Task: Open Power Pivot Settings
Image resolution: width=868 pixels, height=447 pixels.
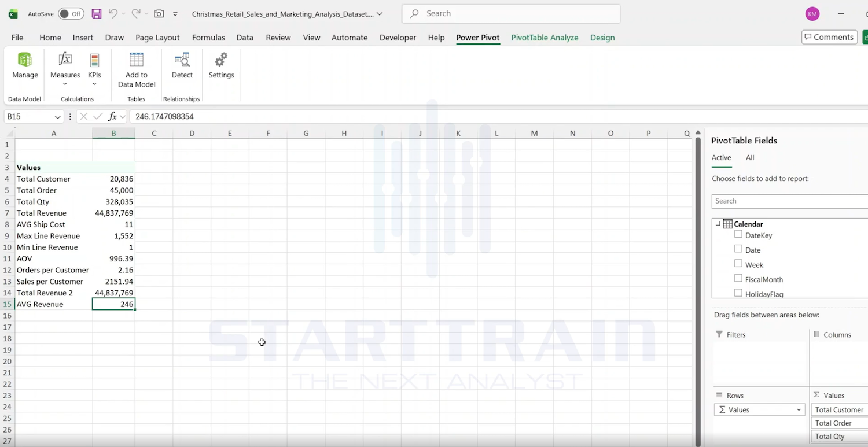Action: 221,65
